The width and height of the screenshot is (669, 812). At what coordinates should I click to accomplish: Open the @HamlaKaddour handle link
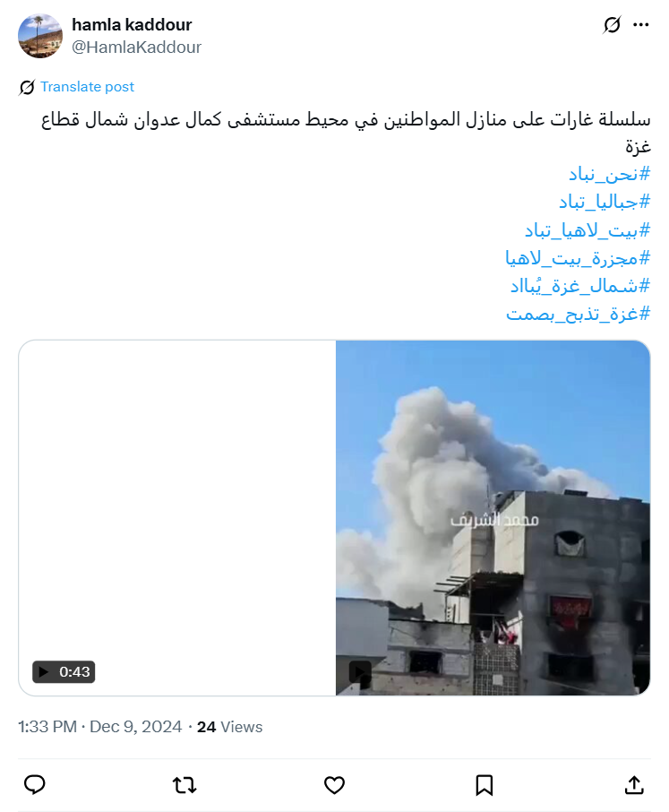(136, 48)
